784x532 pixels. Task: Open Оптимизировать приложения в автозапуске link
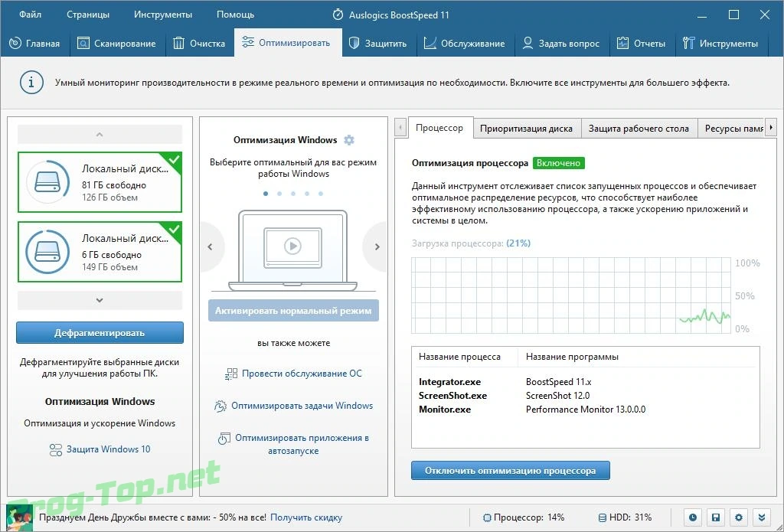pos(302,444)
